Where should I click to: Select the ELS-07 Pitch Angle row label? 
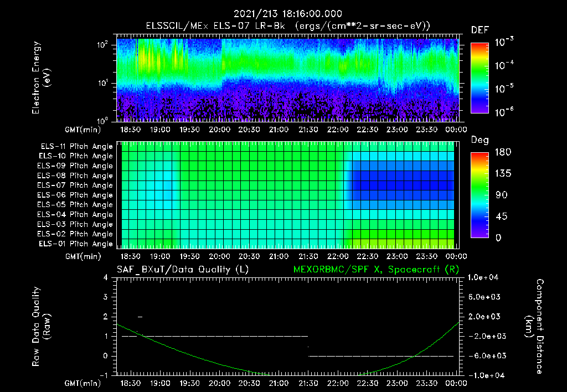(x=75, y=185)
